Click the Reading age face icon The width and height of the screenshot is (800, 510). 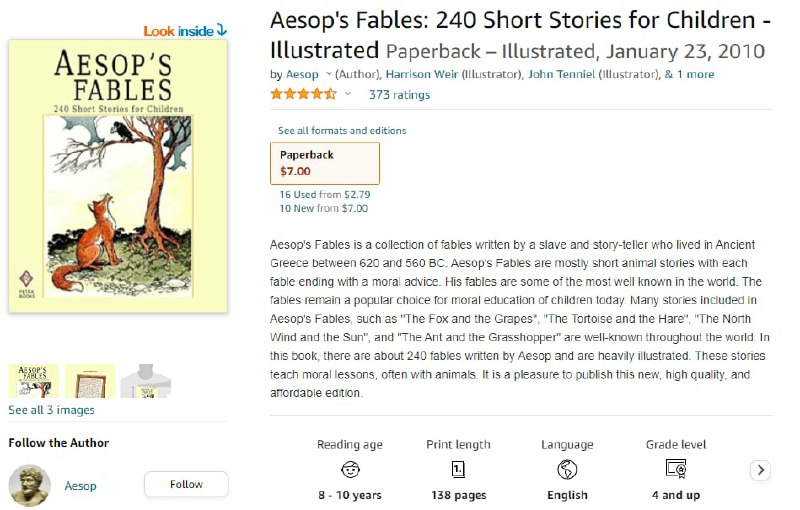pos(350,469)
